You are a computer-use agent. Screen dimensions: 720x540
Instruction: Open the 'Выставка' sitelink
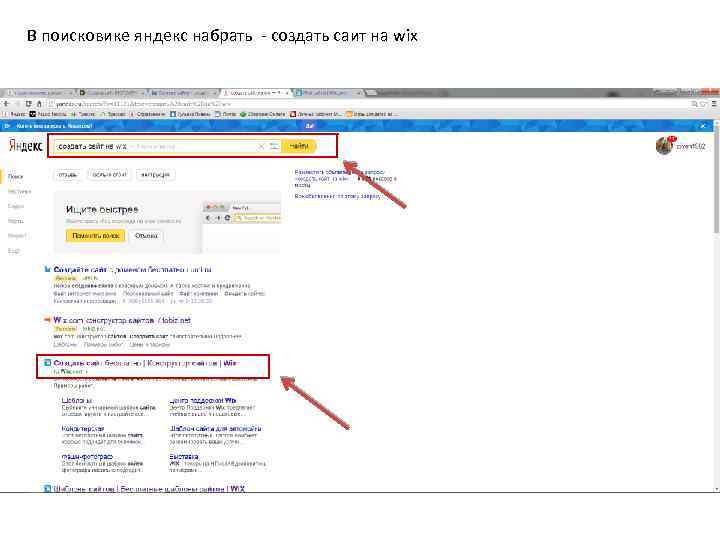184,457
